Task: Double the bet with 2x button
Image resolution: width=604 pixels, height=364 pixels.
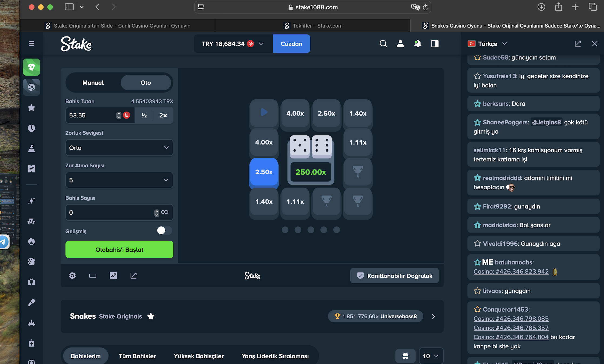Action: (163, 115)
